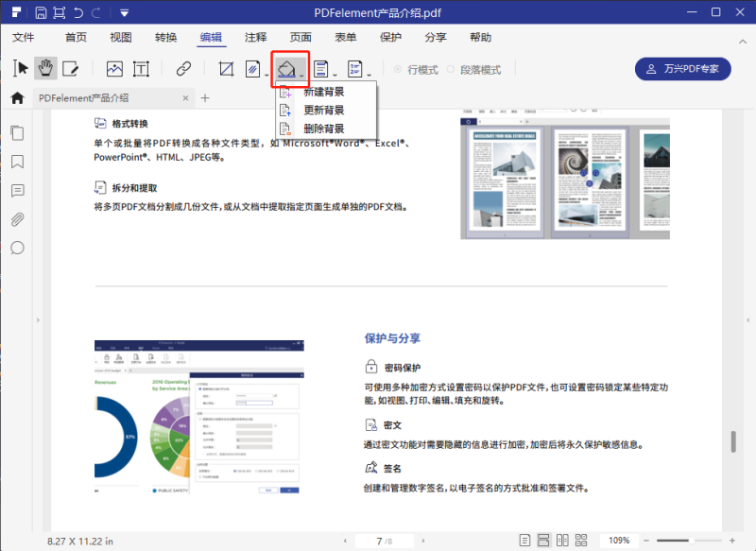This screenshot has width=756, height=551.
Task: Click the Link tool chain icon
Action: coord(183,69)
